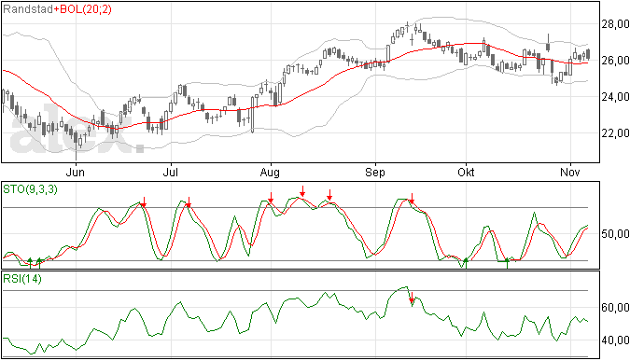Click the green buy arrow at start of Oktober
Screen dimensions: 644x361
[x=466, y=263]
